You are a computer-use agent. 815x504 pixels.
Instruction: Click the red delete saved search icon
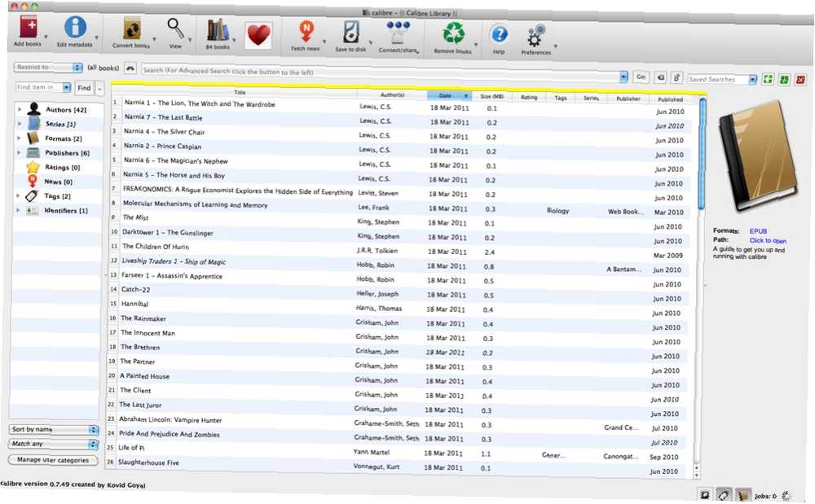pyautogui.click(x=800, y=80)
